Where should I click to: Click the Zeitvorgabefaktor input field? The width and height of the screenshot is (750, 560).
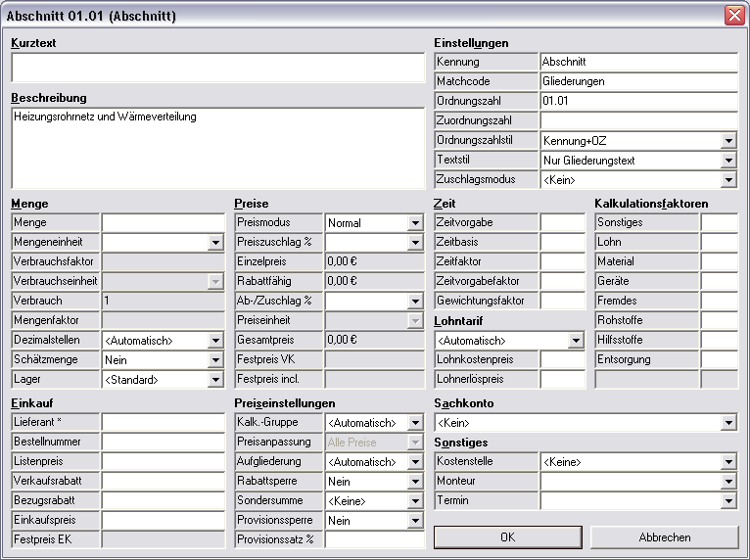562,281
